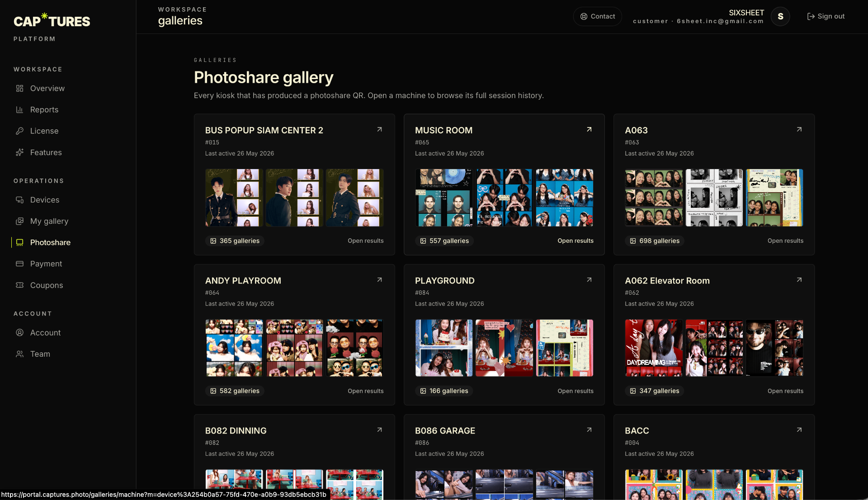Open results for MUSIC ROOM
This screenshot has height=500, width=868.
coord(575,241)
